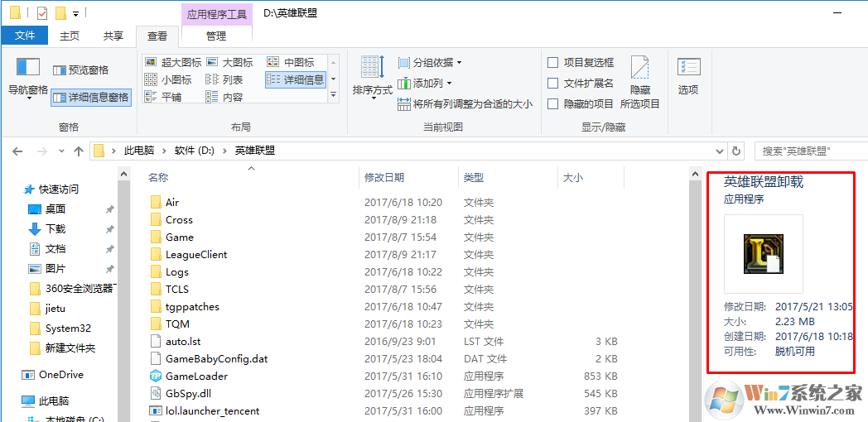Enable the 项目复选框 checkbox

[x=553, y=63]
